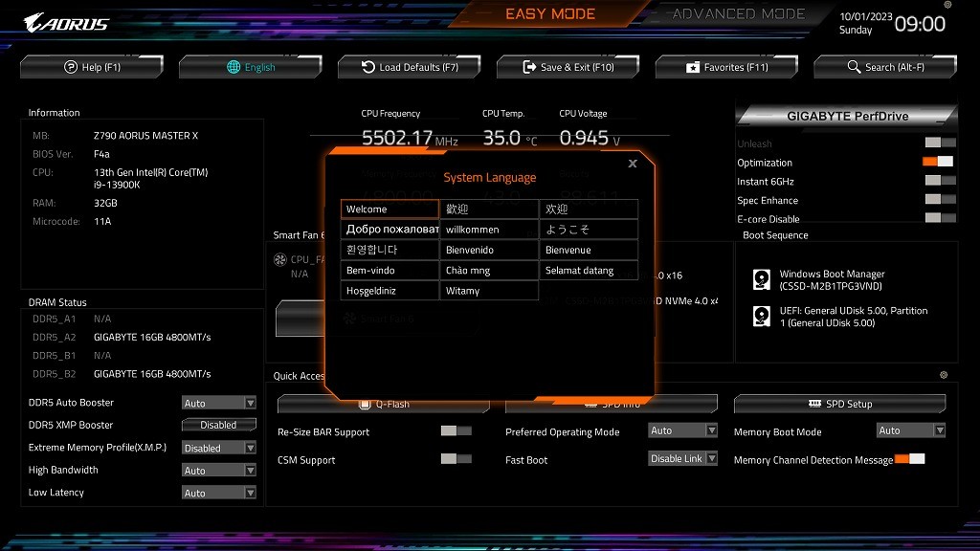Select Bem-vindo Portuguese language

pos(390,271)
